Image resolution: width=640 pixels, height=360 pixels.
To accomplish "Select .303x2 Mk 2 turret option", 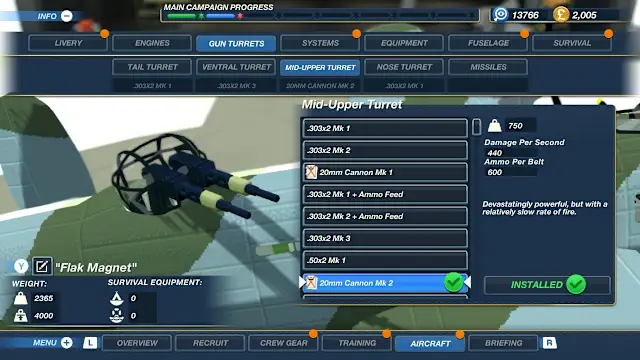I will click(x=385, y=150).
